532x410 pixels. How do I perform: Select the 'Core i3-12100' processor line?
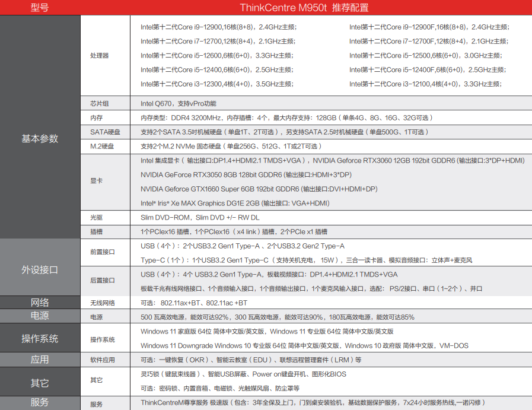pos(425,84)
